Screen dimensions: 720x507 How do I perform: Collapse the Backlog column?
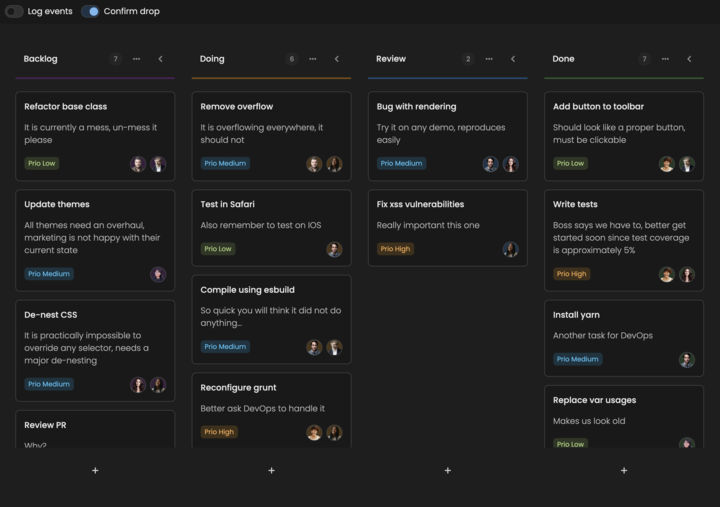[x=160, y=59]
